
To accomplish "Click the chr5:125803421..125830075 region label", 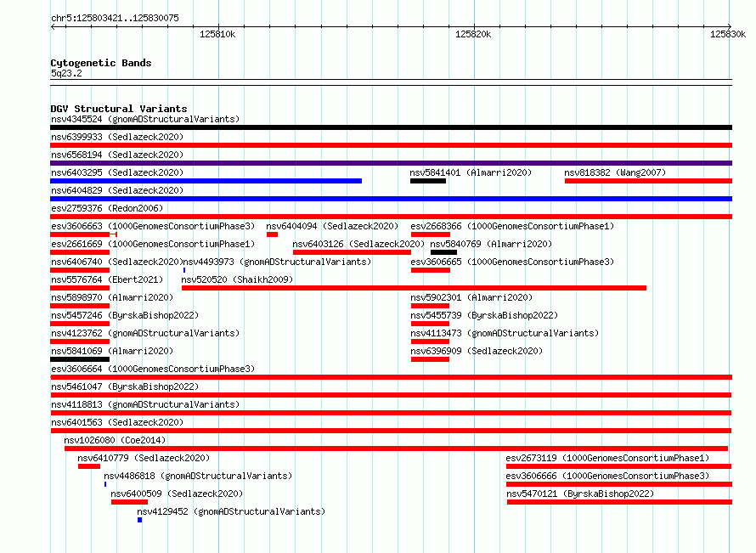I will pos(115,18).
